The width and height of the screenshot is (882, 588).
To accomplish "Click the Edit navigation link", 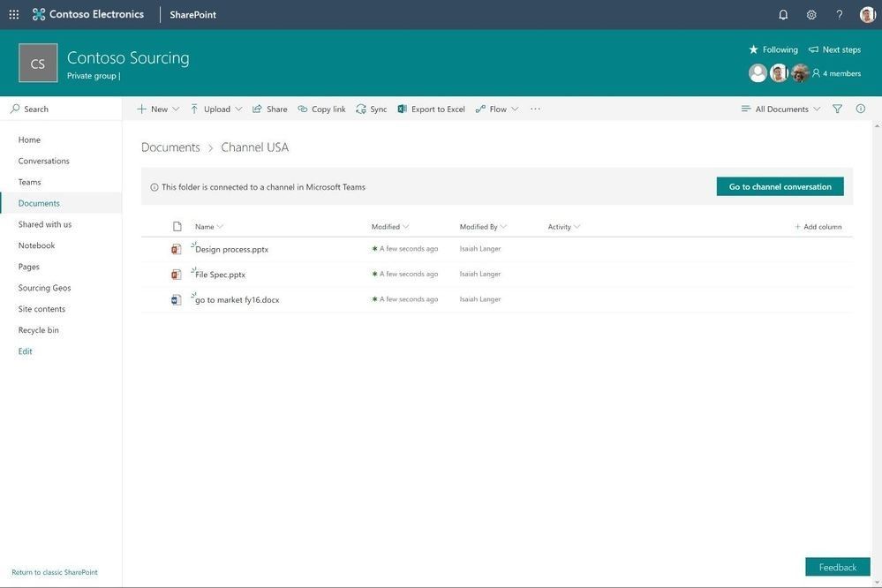I will (x=26, y=351).
